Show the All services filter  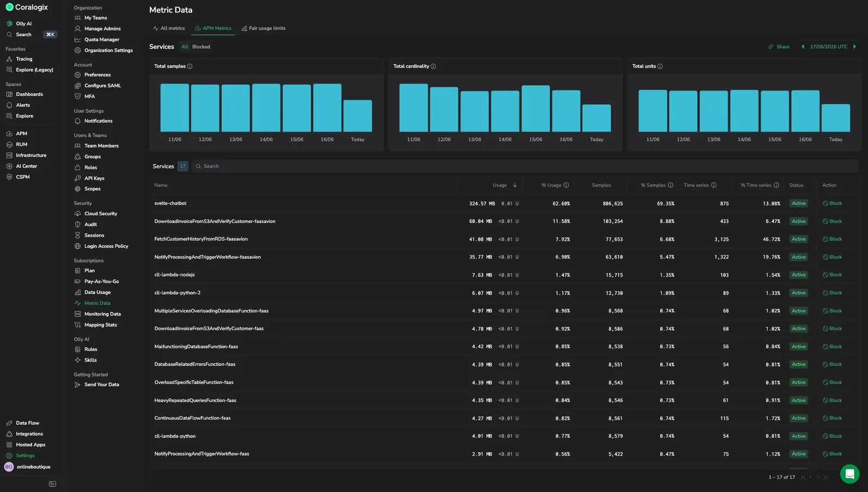[184, 47]
